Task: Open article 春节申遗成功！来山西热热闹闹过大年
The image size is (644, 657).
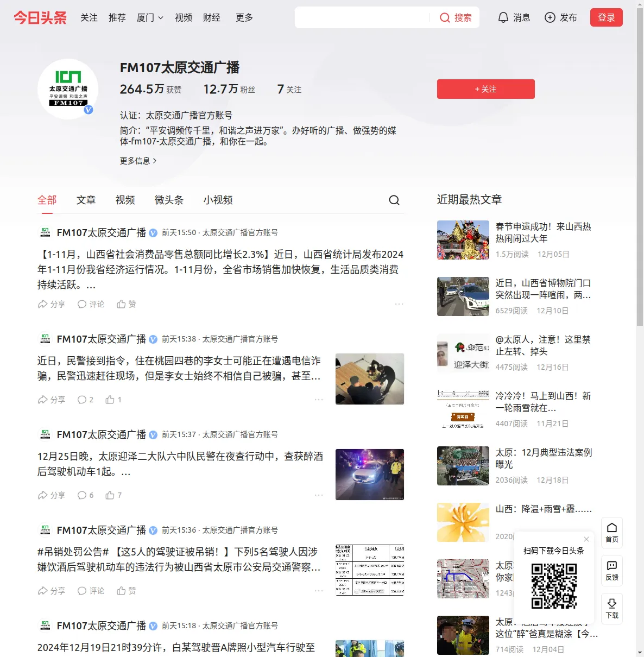Action: point(544,232)
